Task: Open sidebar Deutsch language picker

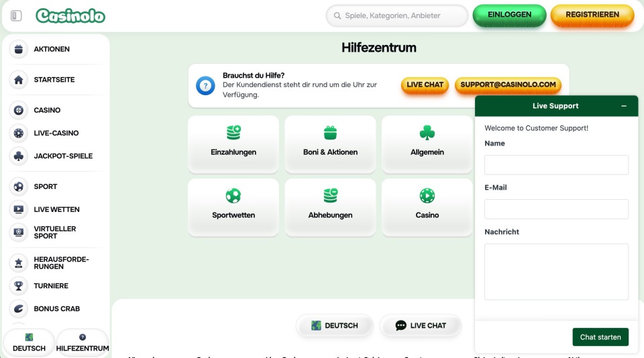Action: coord(29,343)
